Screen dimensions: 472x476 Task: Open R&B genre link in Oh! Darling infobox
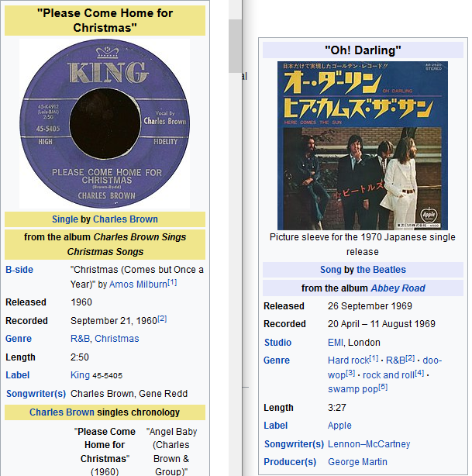tap(395, 360)
